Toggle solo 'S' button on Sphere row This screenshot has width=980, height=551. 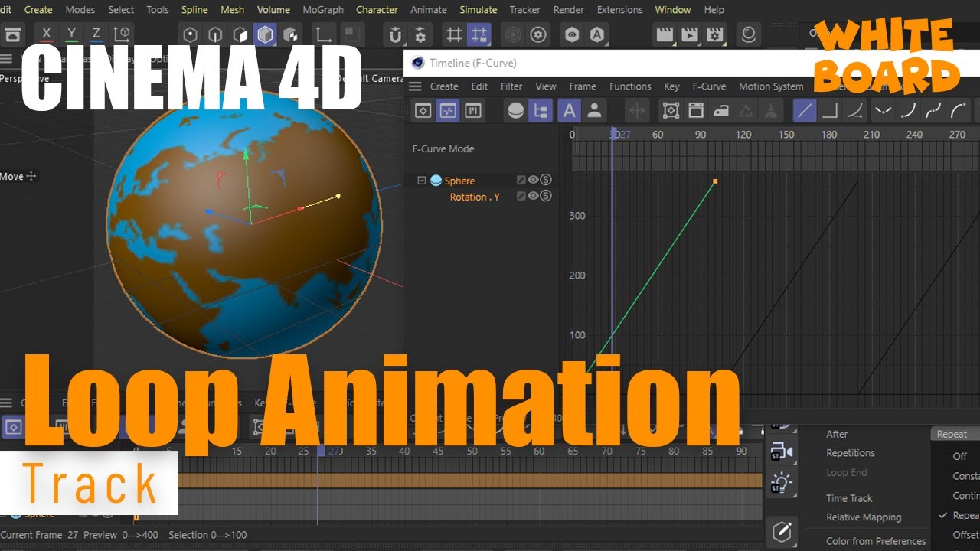[x=546, y=180]
